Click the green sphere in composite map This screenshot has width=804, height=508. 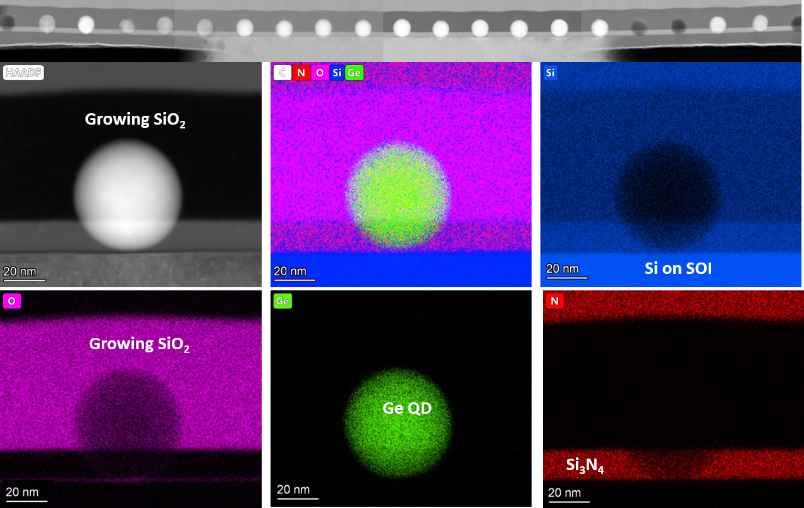398,195
